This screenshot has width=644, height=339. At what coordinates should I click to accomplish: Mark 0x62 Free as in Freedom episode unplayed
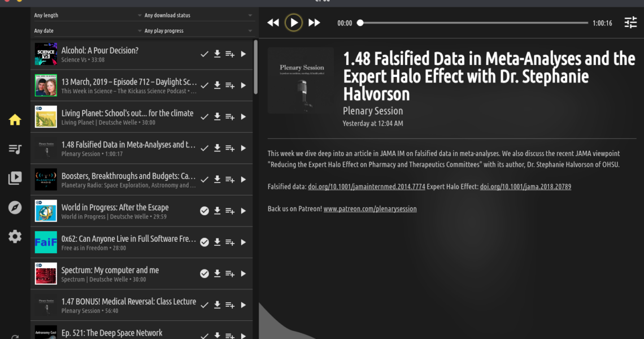tap(204, 242)
